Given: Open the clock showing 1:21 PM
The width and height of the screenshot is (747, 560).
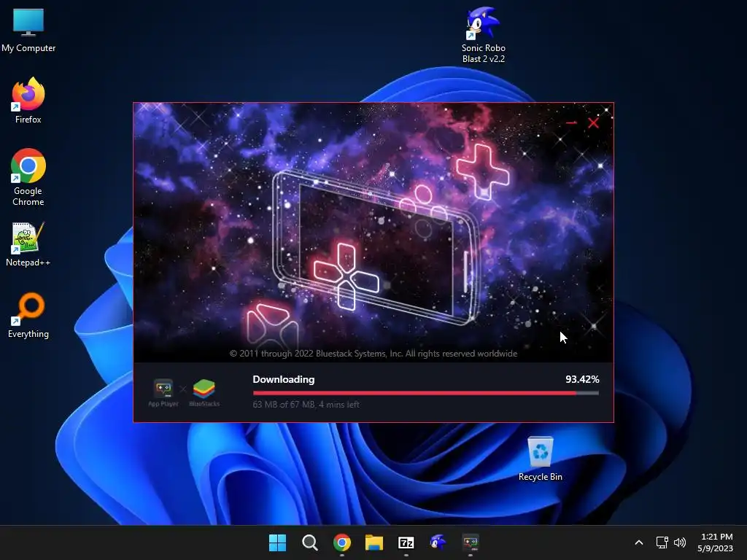Looking at the screenshot, I should [x=716, y=542].
